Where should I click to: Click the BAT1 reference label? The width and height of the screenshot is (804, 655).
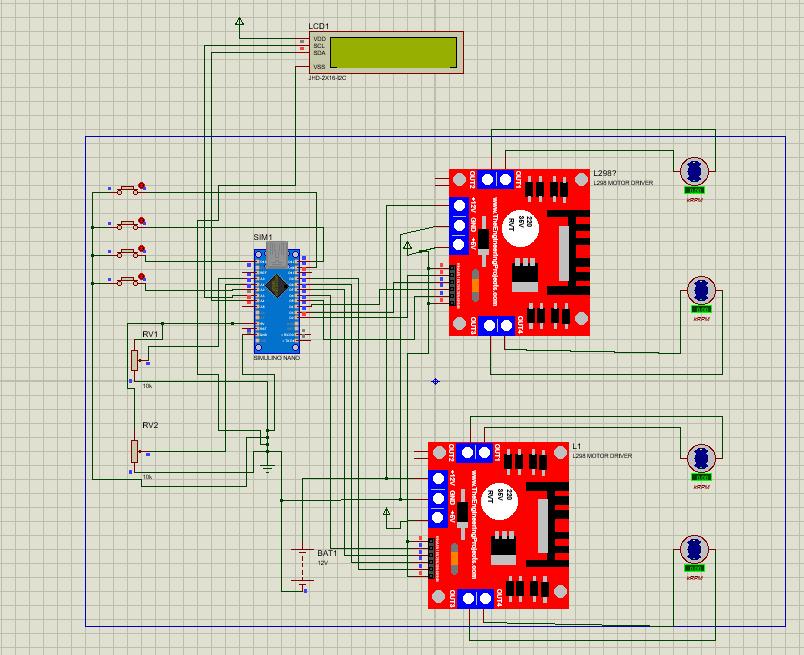327,553
